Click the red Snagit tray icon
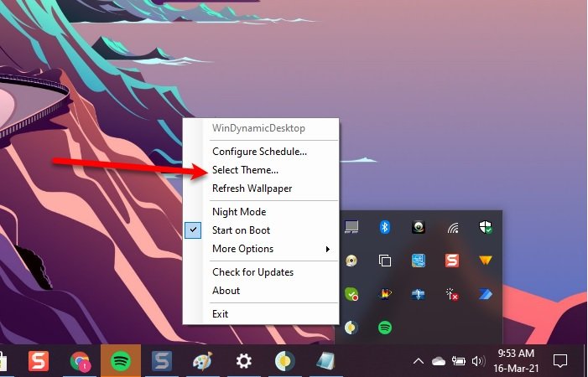 tap(452, 261)
